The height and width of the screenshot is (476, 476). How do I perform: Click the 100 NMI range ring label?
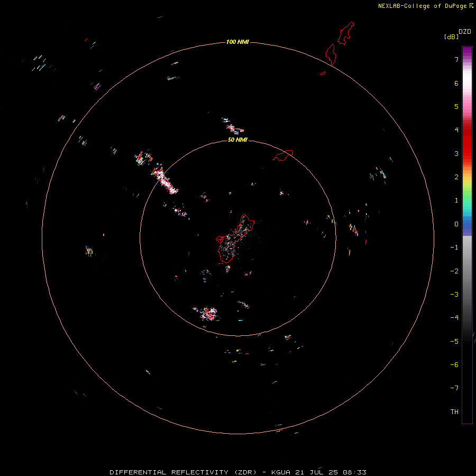point(237,42)
